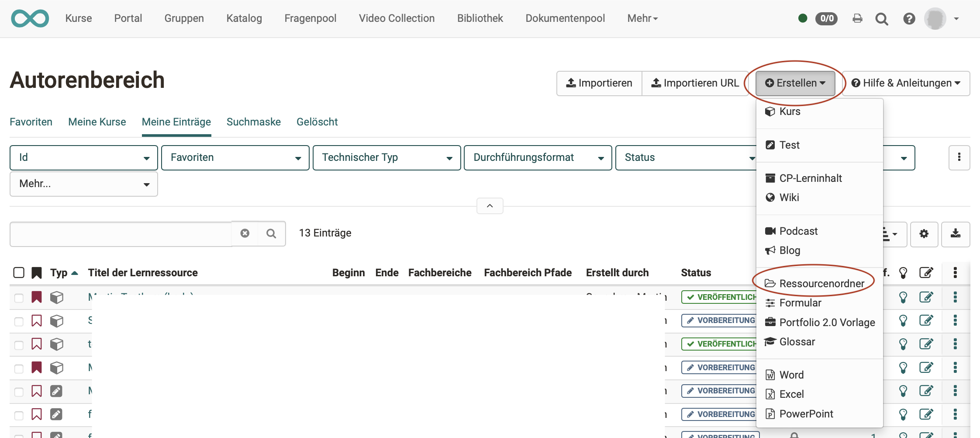The width and height of the screenshot is (980, 438).
Task: Select the Podcast entry in the Erstellen menu
Action: pos(798,231)
